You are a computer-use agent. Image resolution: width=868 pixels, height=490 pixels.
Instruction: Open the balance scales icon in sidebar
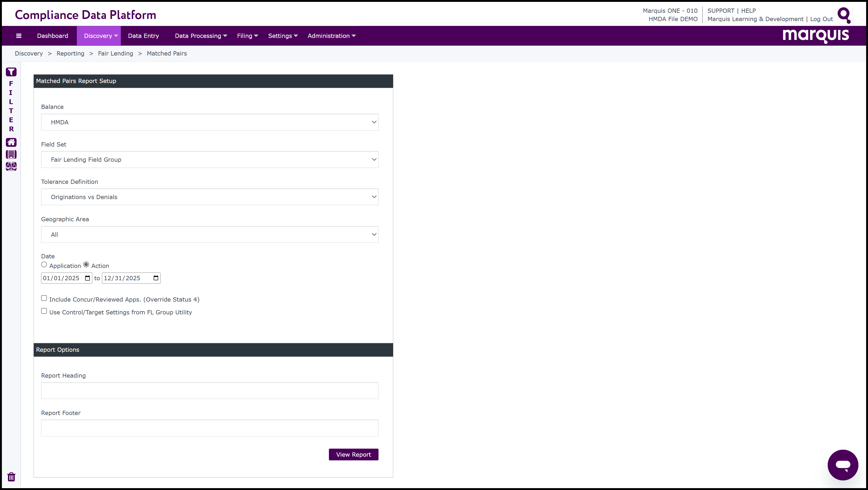[11, 166]
